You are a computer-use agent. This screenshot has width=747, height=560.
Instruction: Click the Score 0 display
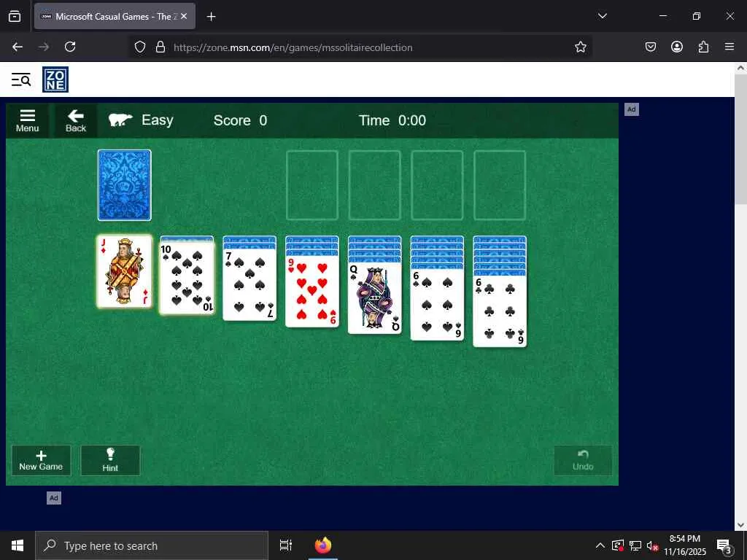tap(240, 120)
